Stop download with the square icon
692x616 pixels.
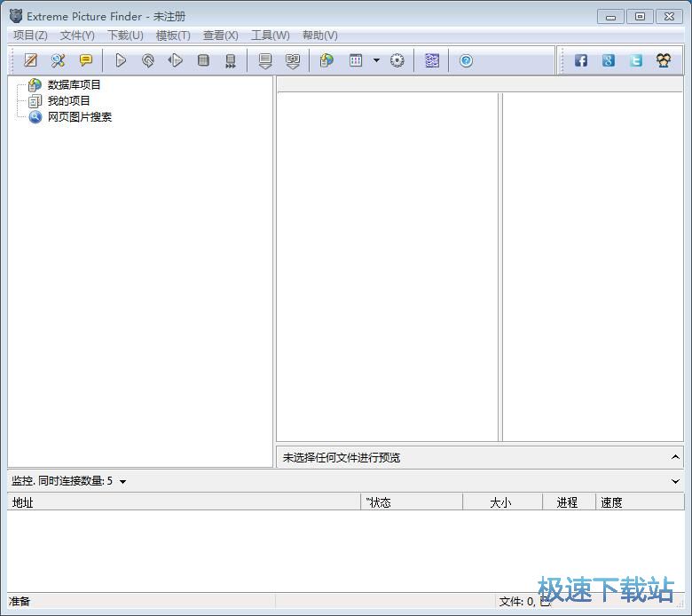[203, 60]
